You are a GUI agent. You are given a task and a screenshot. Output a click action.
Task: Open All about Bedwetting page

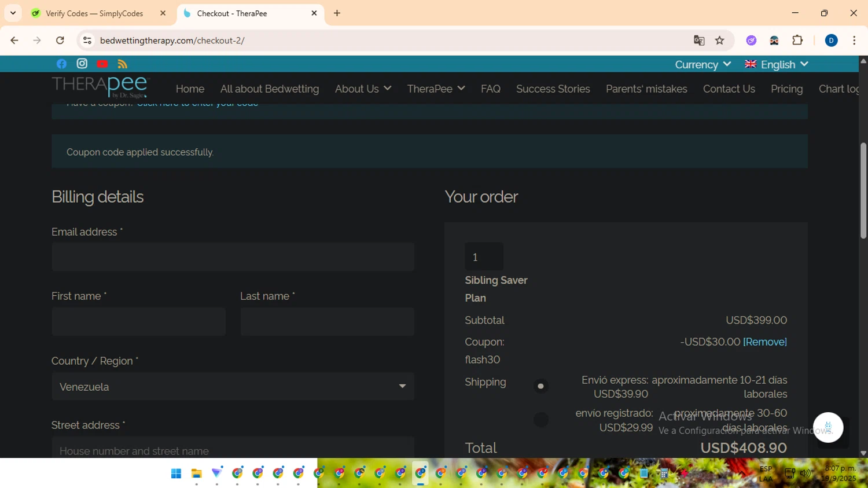(270, 89)
